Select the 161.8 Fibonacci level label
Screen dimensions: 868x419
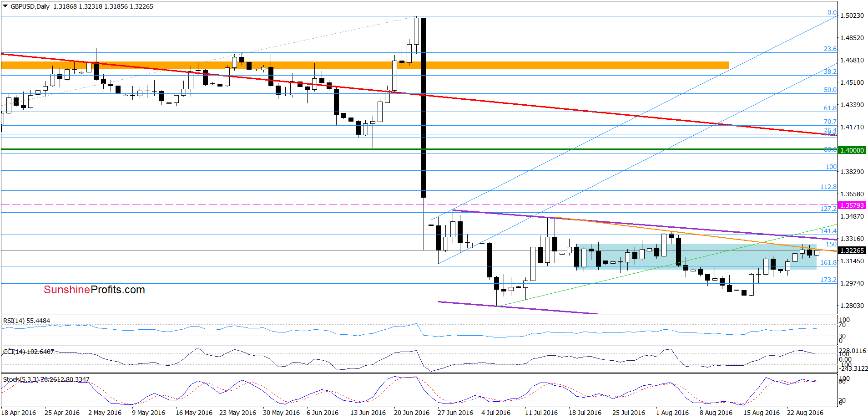click(x=828, y=262)
